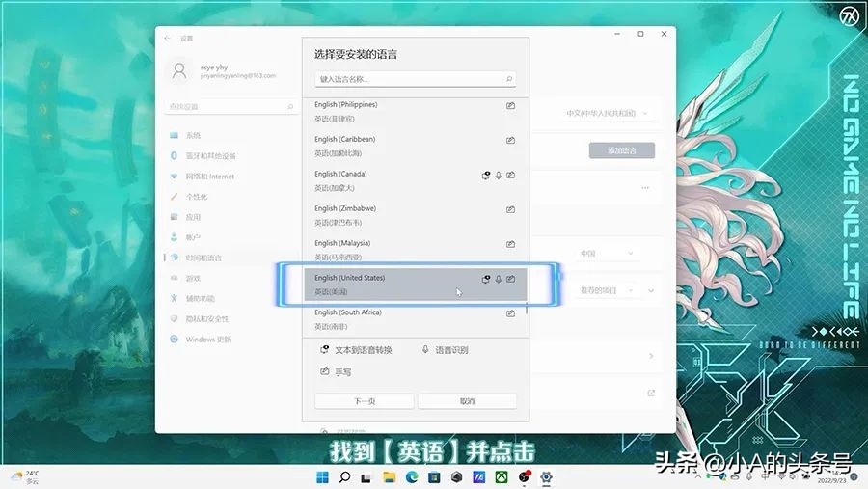Click the right chevron arrow in Settings page
Image resolution: width=868 pixels, height=489 pixels.
click(651, 356)
